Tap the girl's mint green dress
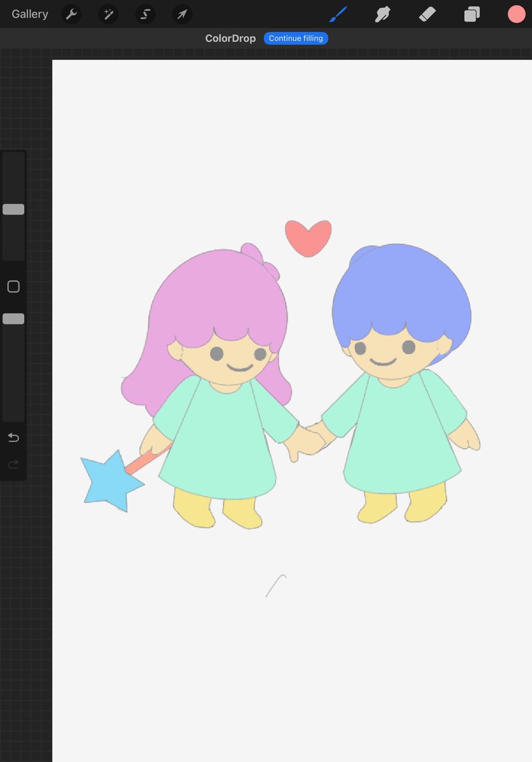The image size is (532, 762). point(219,438)
